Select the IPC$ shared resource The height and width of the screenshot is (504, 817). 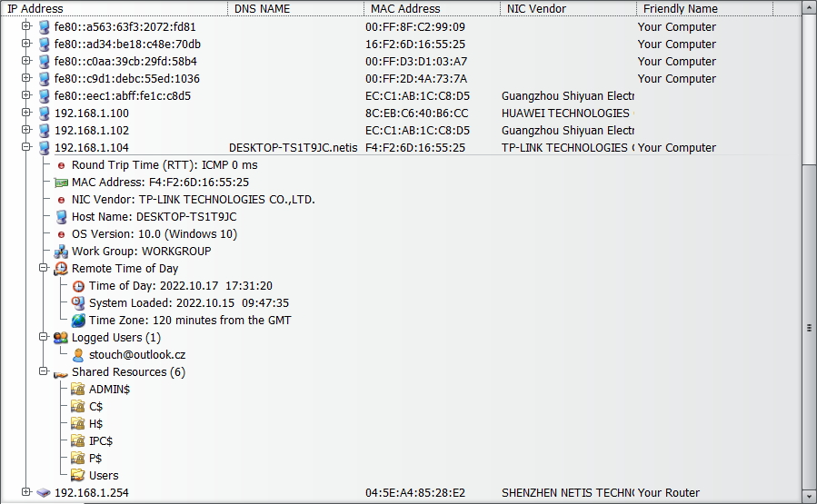point(101,441)
